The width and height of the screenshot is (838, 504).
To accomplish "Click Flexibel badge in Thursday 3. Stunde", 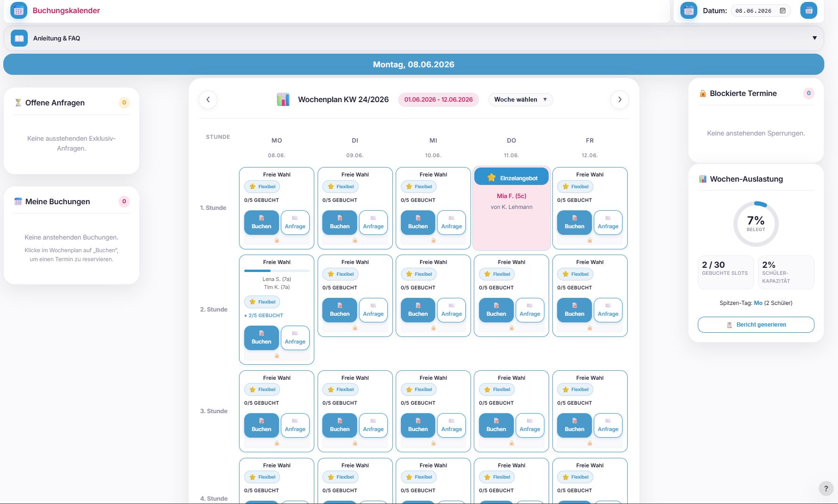I will pos(497,390).
